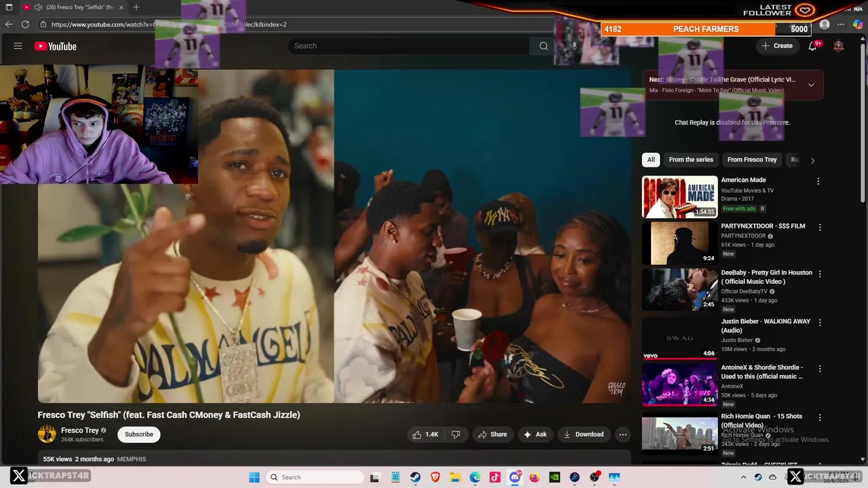Open more actions for the Fresco Trey video
Screen dimensions: 868x488
point(623,434)
